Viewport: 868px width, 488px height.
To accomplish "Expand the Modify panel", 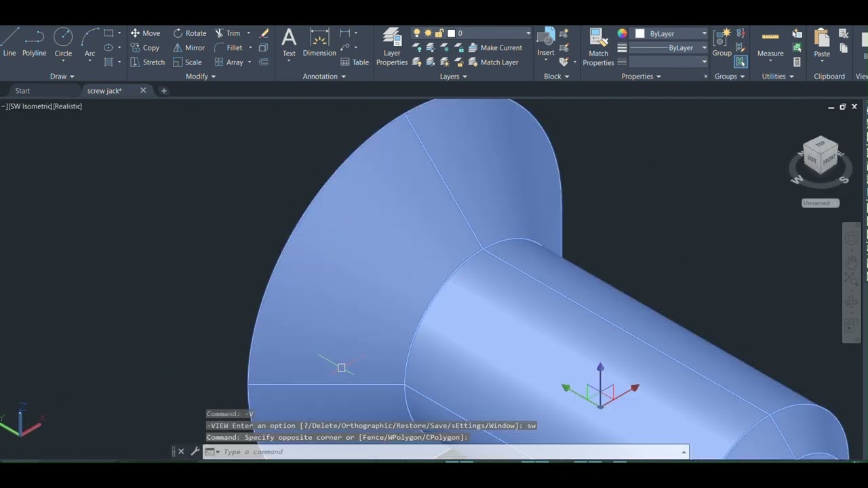I will [x=200, y=77].
